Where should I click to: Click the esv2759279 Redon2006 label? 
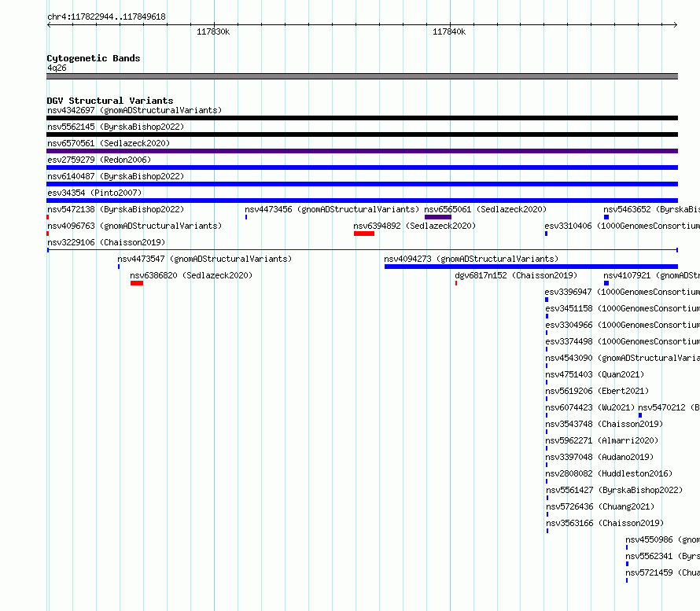(x=99, y=160)
